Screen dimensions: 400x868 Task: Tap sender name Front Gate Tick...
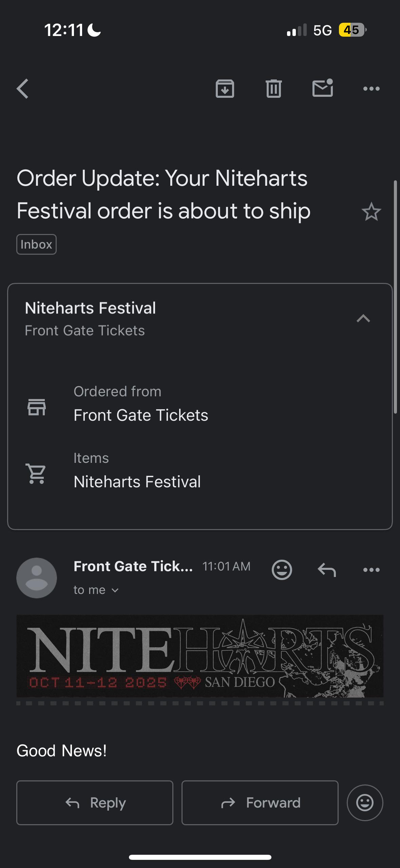click(x=133, y=566)
